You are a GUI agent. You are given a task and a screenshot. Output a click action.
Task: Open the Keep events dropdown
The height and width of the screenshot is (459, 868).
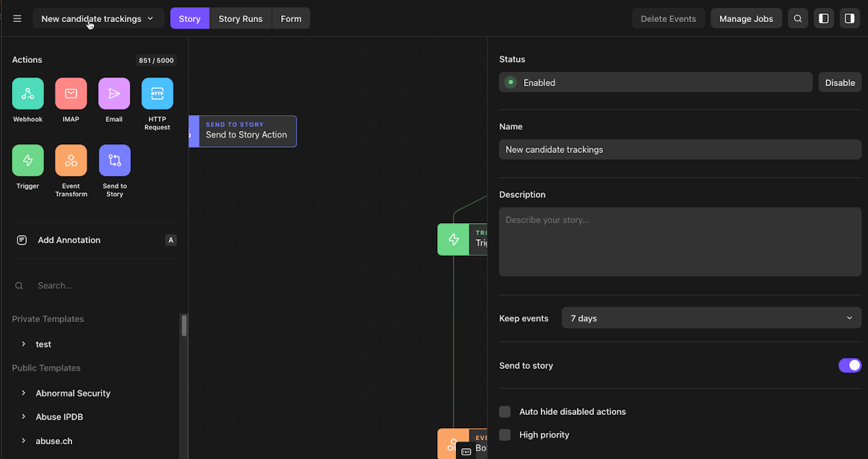tap(711, 318)
